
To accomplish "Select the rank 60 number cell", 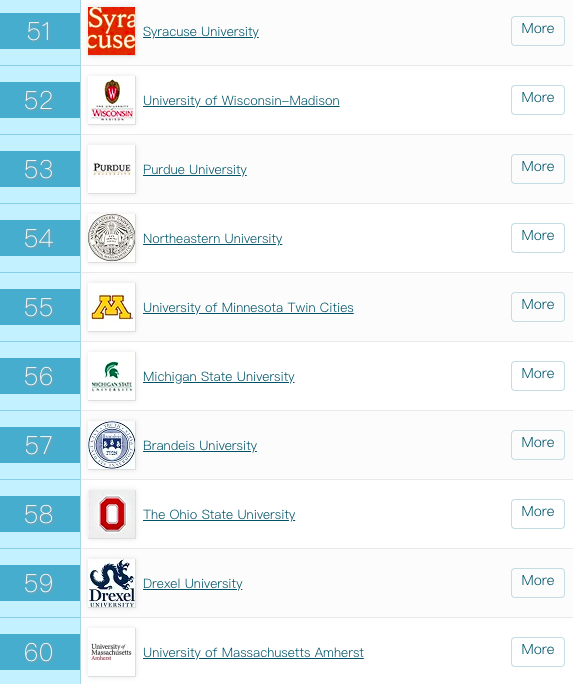I will click(x=40, y=652).
